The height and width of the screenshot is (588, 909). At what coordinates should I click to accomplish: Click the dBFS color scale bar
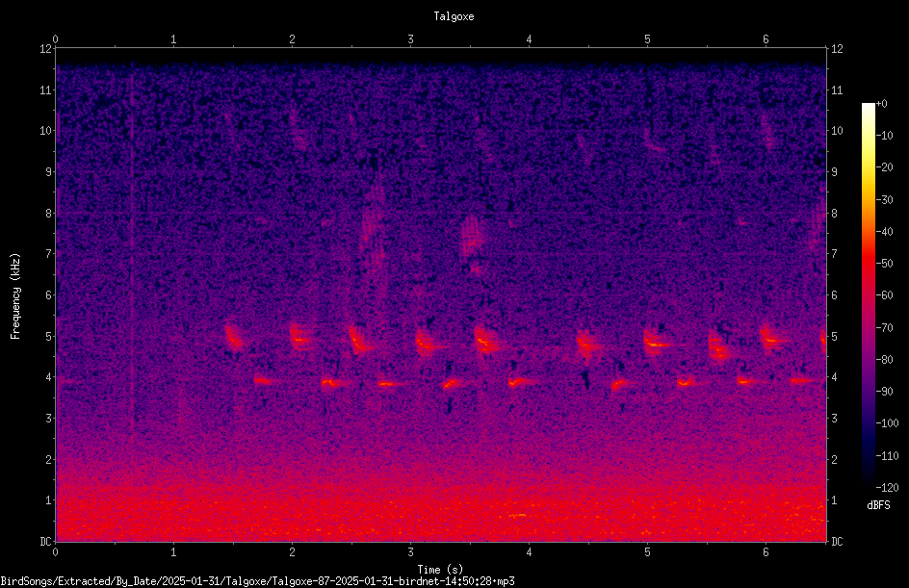tap(868, 295)
